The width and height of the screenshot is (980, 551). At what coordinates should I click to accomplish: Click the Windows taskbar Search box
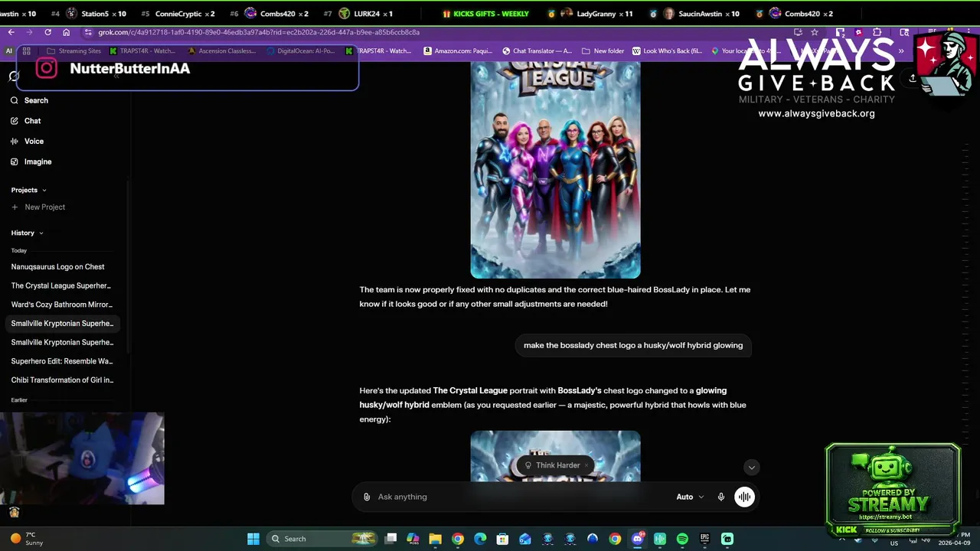click(322, 539)
